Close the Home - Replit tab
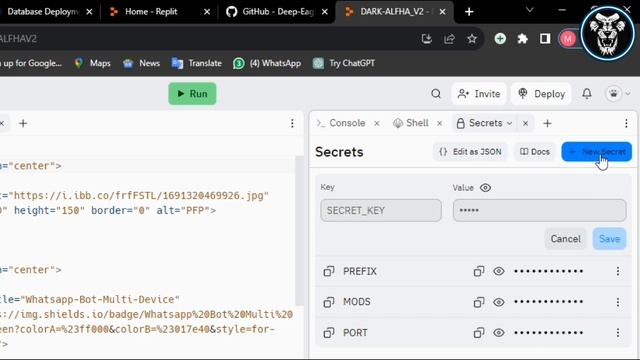The image size is (640, 360). (207, 12)
